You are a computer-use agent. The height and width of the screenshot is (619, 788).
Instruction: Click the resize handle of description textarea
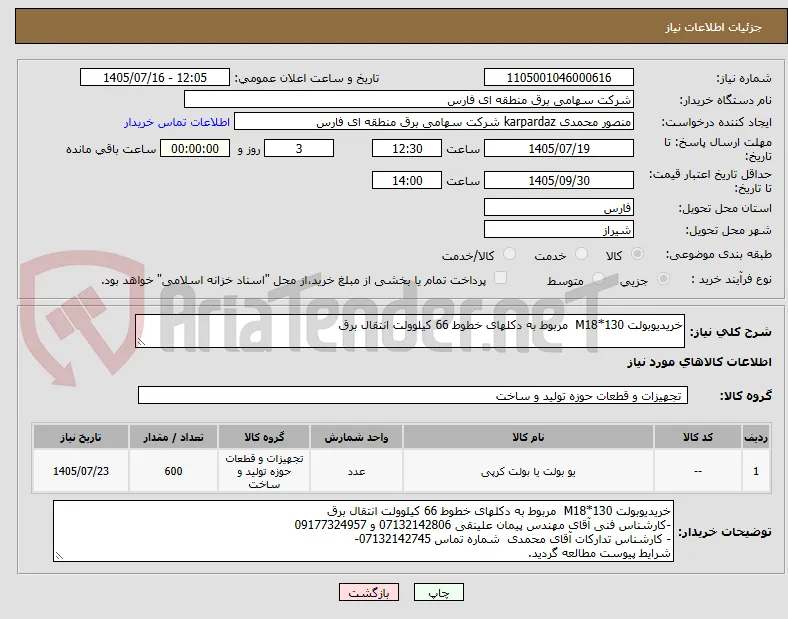click(x=141, y=342)
